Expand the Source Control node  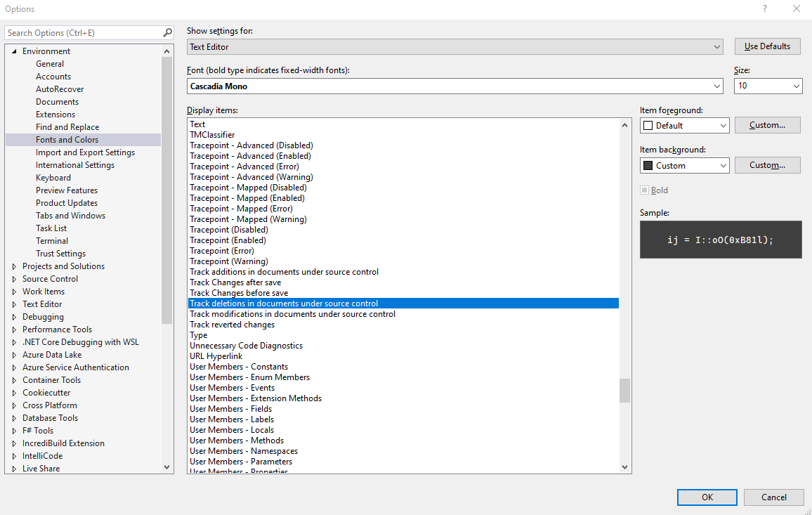tap(13, 278)
